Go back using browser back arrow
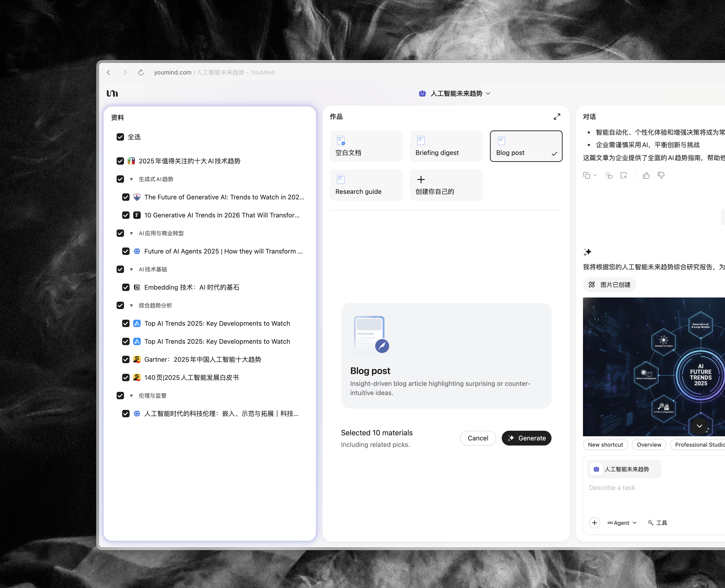The image size is (725, 588). [109, 72]
